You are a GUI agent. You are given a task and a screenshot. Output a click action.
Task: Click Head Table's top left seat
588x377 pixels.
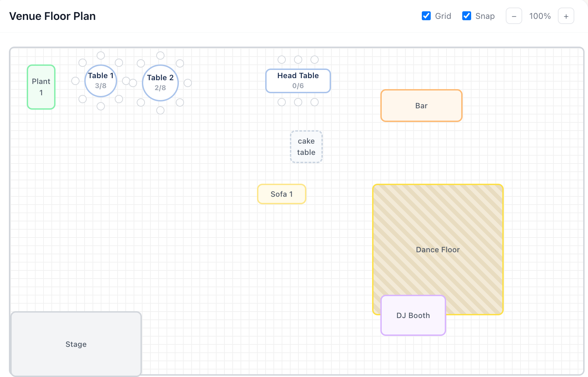(282, 60)
